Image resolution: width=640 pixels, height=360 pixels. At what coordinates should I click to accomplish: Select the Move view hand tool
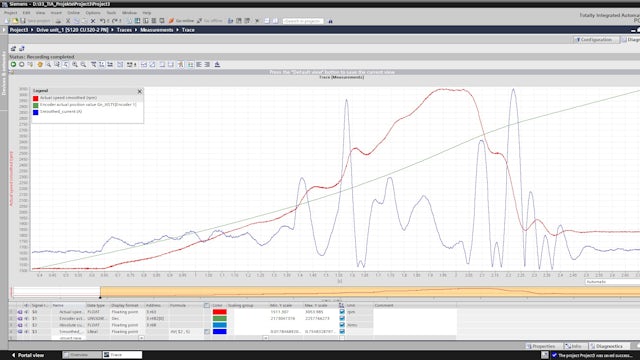40,64
